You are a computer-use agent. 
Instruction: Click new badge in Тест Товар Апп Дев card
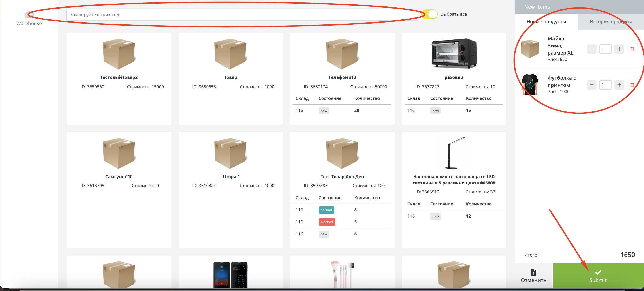click(324, 234)
